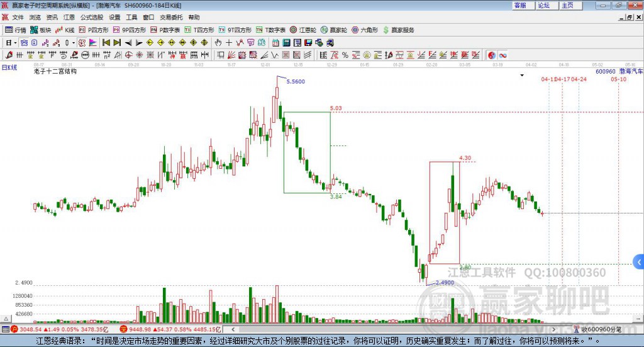Click the 老子十二宫结构 indicator title

(55, 71)
